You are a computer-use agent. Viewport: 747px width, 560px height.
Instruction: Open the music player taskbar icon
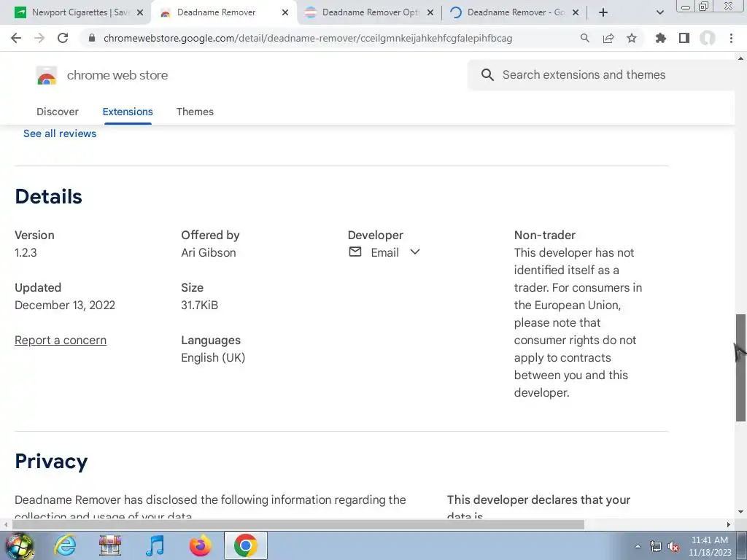(155, 545)
